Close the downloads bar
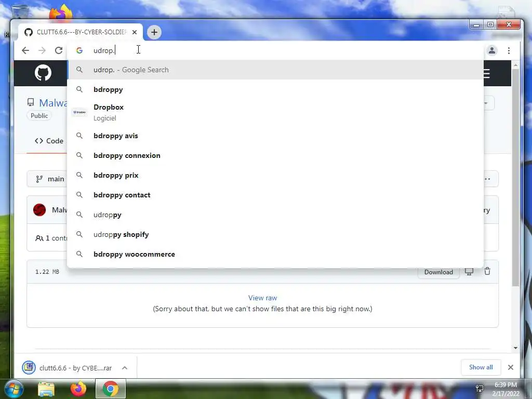Viewport: 532px width, 399px height. click(511, 367)
